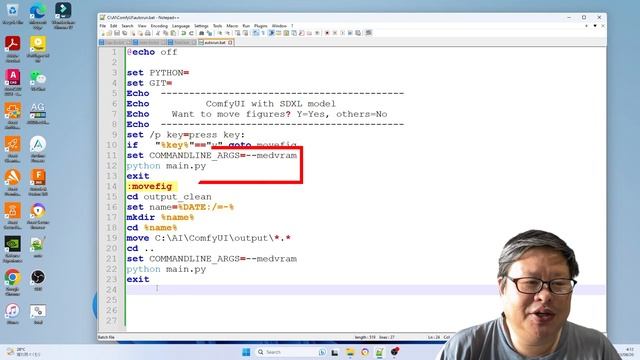Open the Settings menu
Screen dimensions: 640x360
tap(201, 26)
